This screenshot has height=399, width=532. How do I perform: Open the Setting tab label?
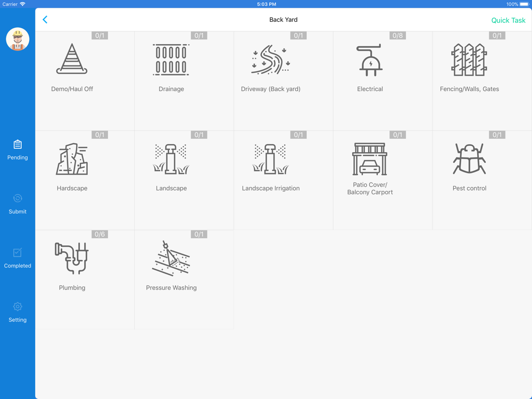click(x=18, y=320)
